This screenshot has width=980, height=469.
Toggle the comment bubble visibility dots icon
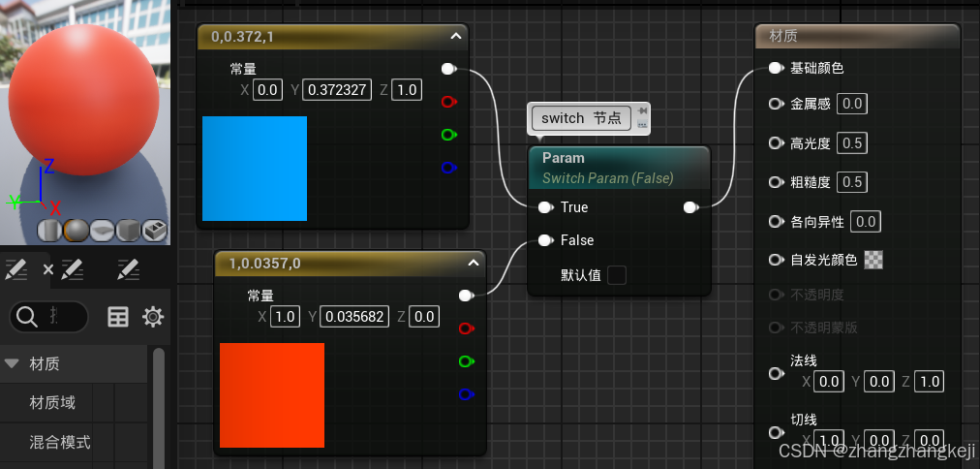point(642,124)
